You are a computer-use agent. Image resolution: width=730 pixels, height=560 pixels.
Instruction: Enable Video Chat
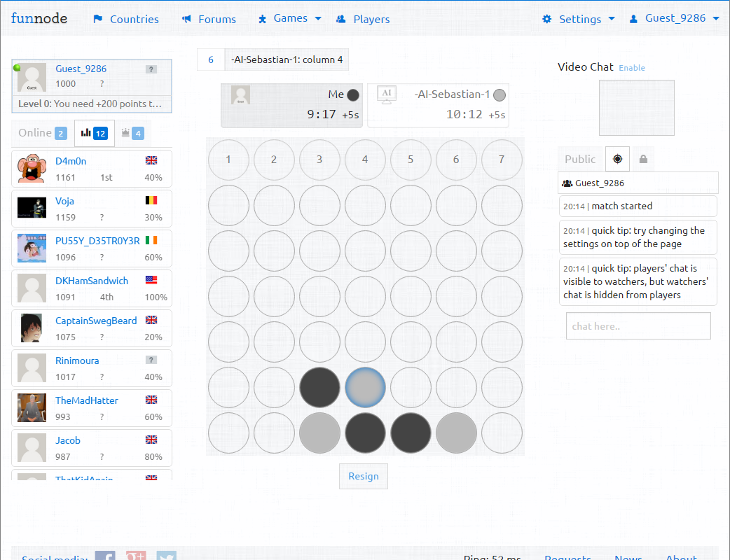tap(632, 68)
